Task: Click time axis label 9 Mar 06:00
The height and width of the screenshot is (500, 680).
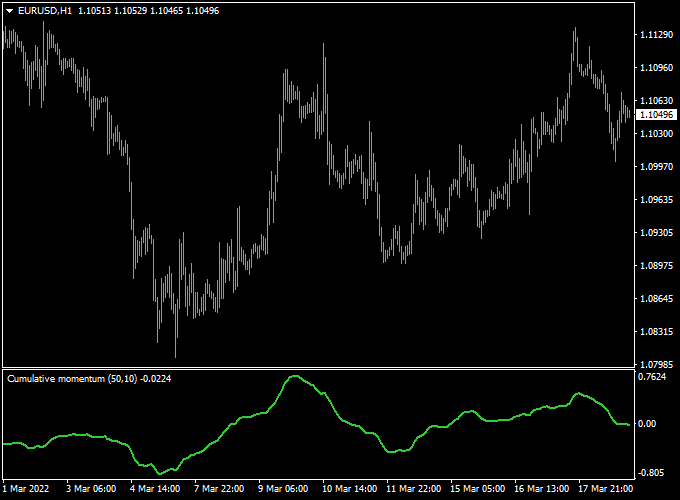Action: (283, 489)
